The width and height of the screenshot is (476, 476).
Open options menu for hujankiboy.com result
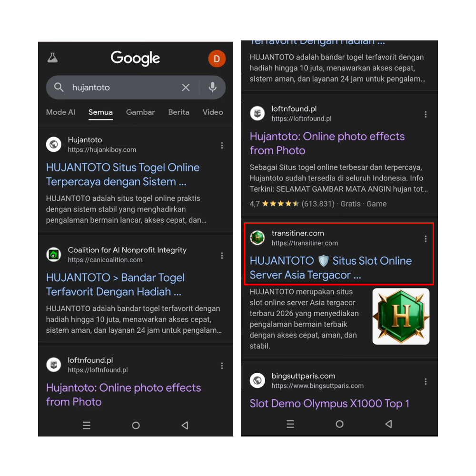click(x=222, y=145)
